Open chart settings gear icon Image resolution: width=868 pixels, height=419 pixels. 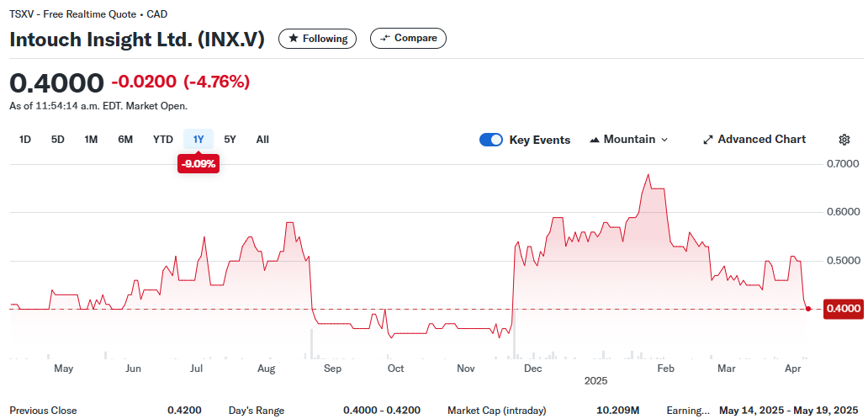pyautogui.click(x=844, y=140)
